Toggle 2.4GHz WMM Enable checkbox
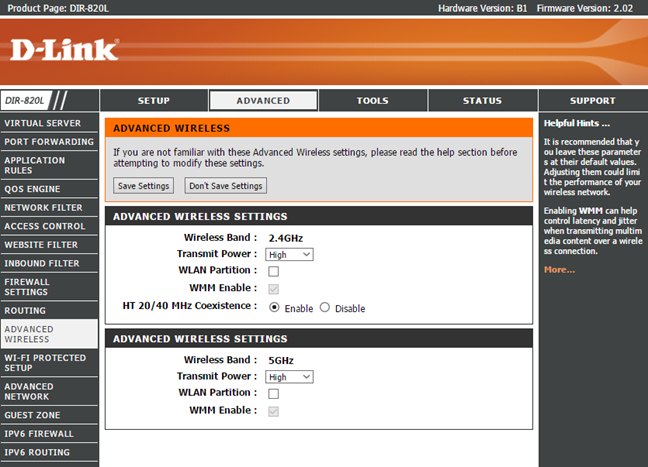 click(274, 288)
